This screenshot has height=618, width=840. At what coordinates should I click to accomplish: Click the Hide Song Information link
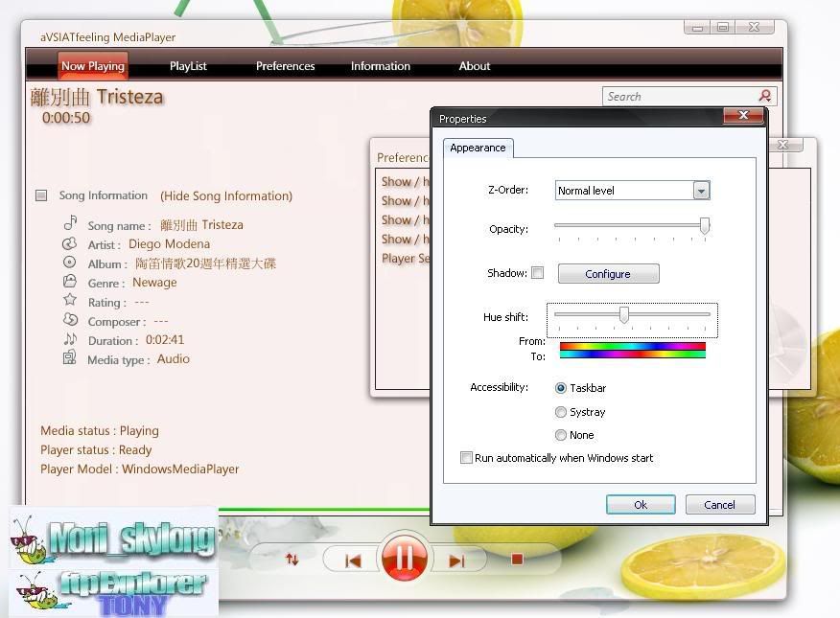[226, 195]
